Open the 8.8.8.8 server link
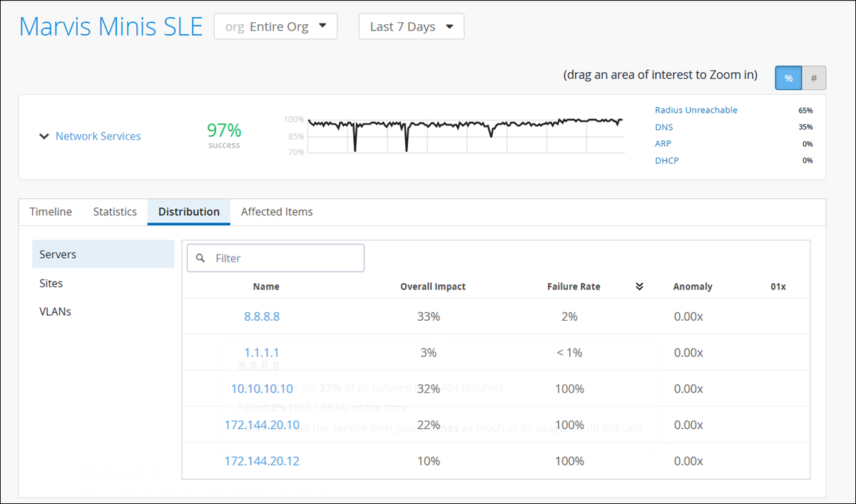The height and width of the screenshot is (504, 856). click(x=261, y=317)
